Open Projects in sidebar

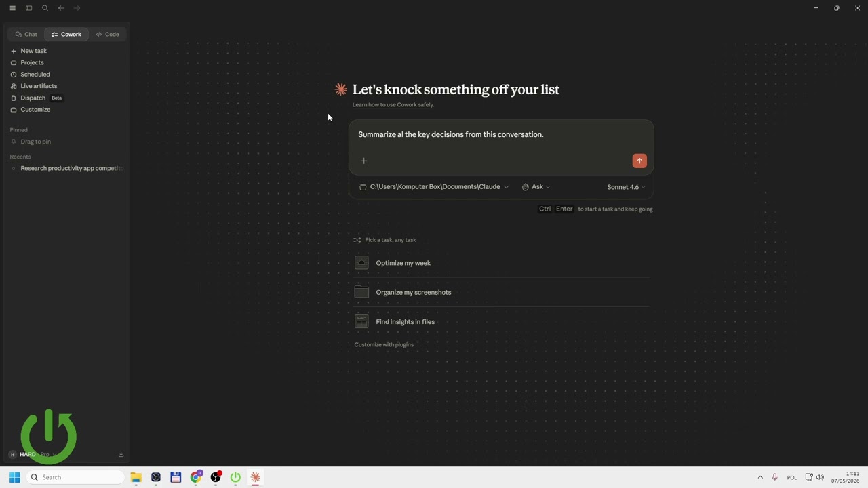(66, 62)
